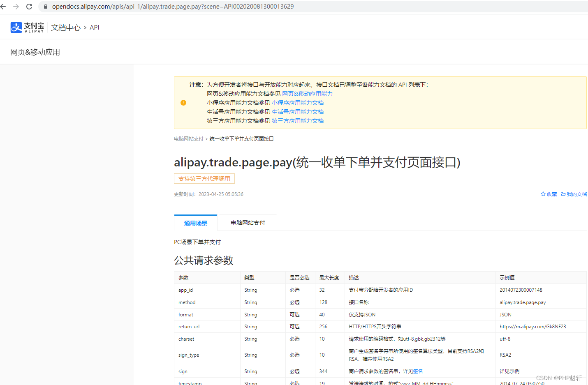Viewport: 588px width, 385px height.
Task: Open the 第三方应用能力文档 link
Action: click(297, 120)
